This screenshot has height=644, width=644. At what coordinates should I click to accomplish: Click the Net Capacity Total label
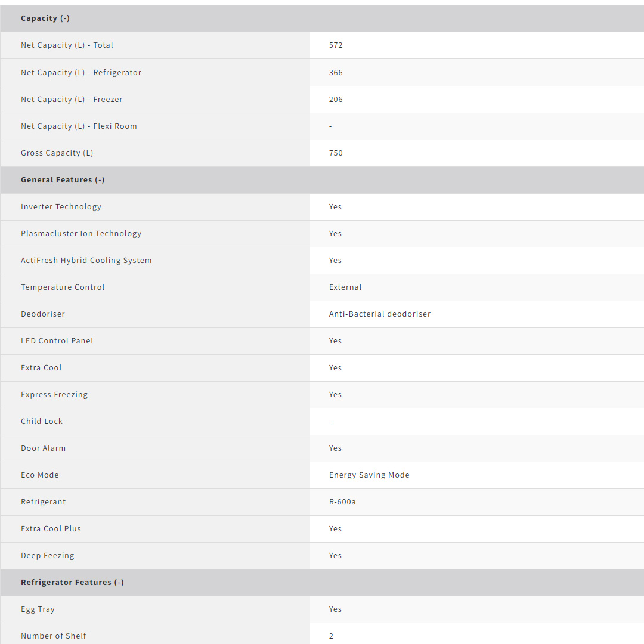click(67, 45)
